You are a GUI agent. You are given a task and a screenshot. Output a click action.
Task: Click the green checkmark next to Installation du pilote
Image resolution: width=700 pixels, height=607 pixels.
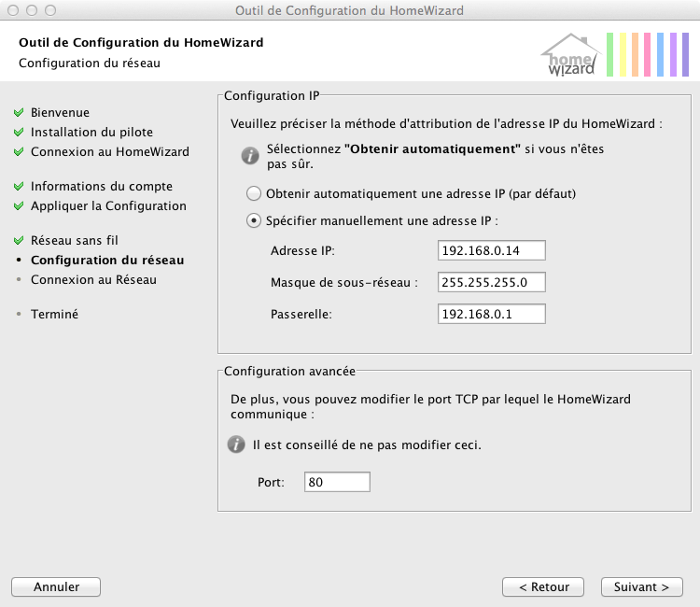[19, 133]
